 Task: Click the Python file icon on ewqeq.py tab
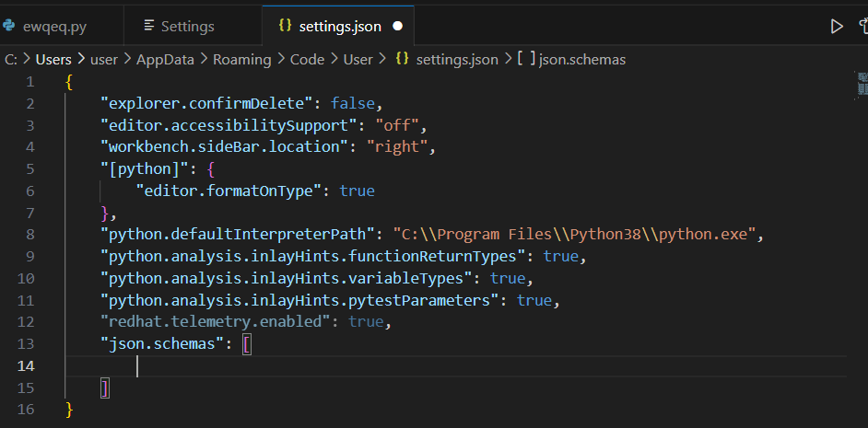[x=8, y=26]
